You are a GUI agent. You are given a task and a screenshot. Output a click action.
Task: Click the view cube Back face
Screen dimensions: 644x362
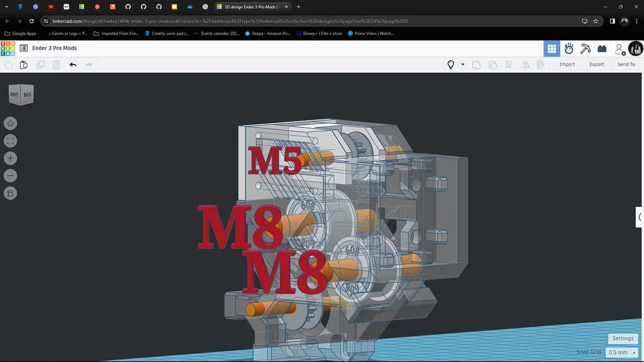[28, 94]
